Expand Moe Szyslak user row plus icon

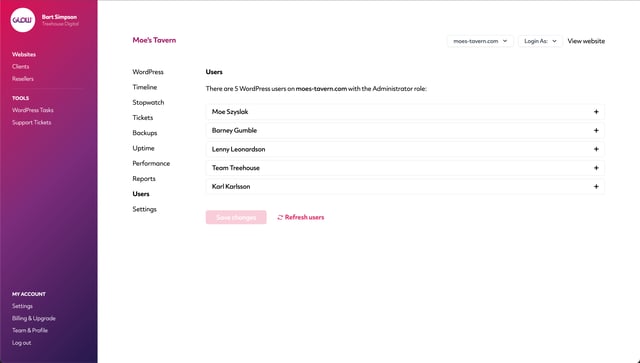pos(596,112)
